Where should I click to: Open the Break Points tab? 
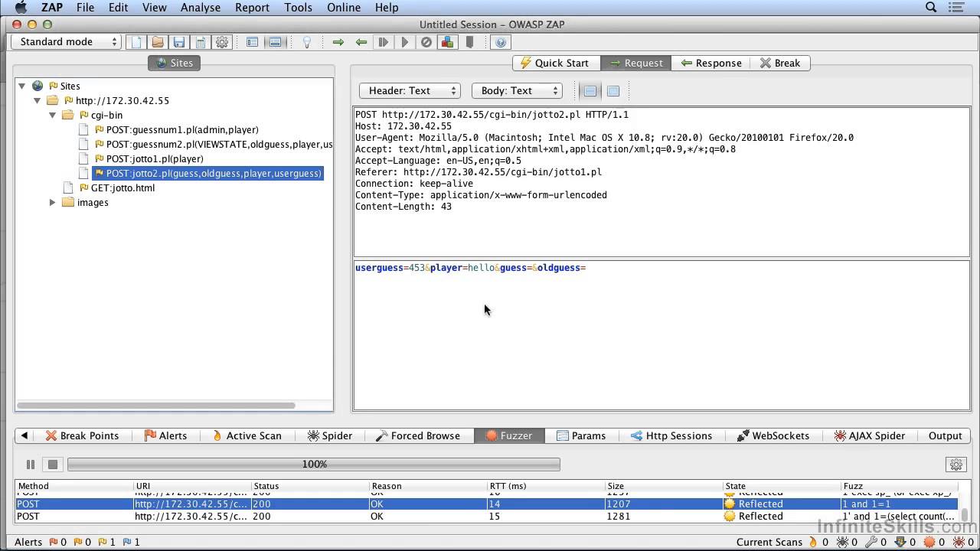82,435
